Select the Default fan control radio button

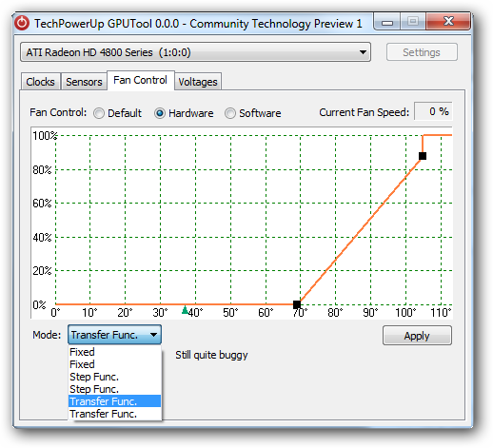(x=99, y=113)
